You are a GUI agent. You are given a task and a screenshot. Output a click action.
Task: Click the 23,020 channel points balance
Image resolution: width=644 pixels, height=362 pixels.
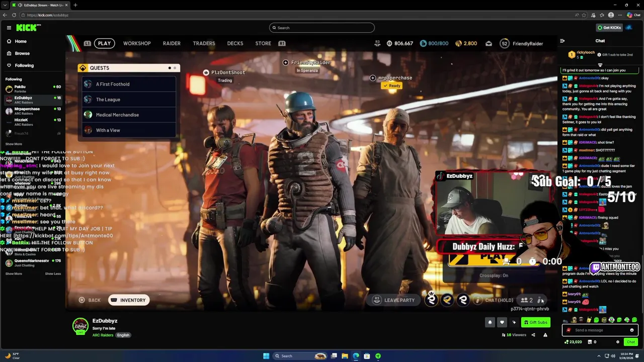pyautogui.click(x=573, y=342)
